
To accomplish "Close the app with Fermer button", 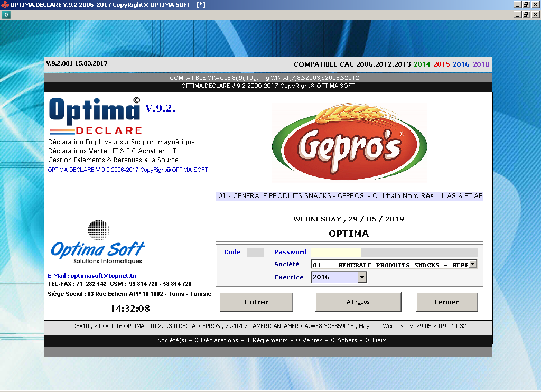I will tap(447, 302).
